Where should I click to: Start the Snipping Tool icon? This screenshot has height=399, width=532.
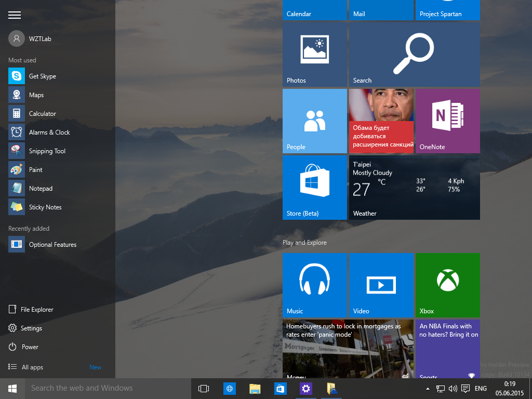pos(17,151)
